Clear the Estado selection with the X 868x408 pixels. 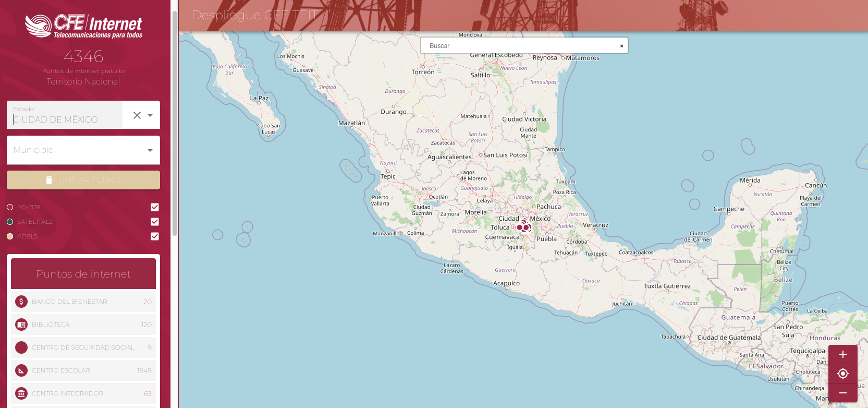137,115
